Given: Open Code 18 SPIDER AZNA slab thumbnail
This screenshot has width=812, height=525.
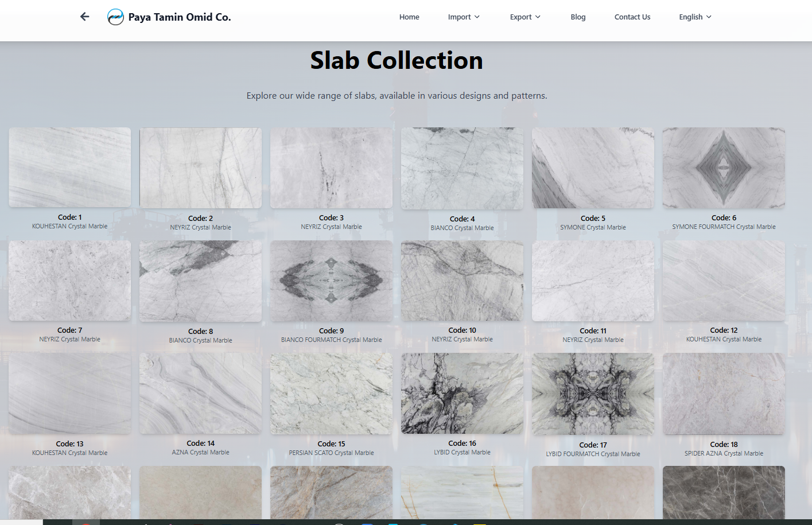Looking at the screenshot, I should tap(724, 394).
